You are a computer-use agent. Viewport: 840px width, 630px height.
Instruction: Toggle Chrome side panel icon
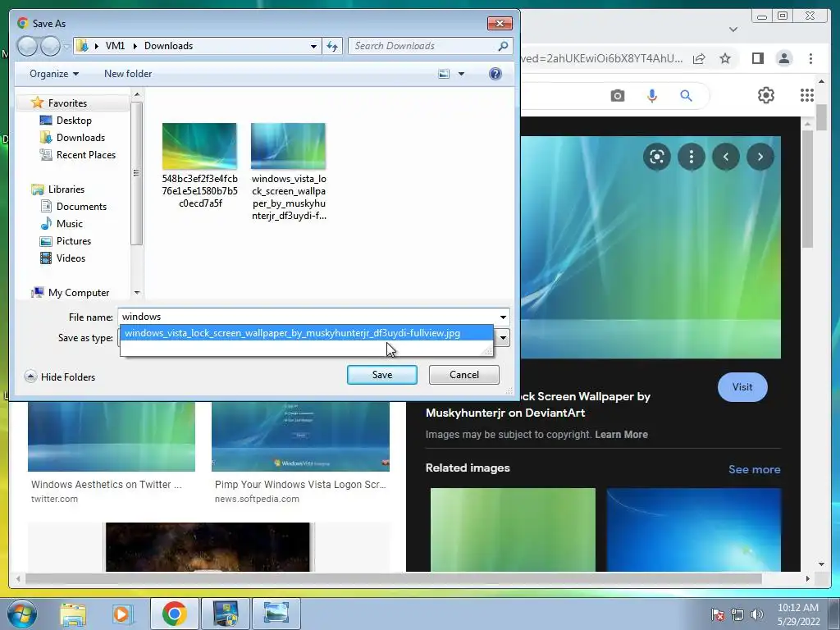757,58
